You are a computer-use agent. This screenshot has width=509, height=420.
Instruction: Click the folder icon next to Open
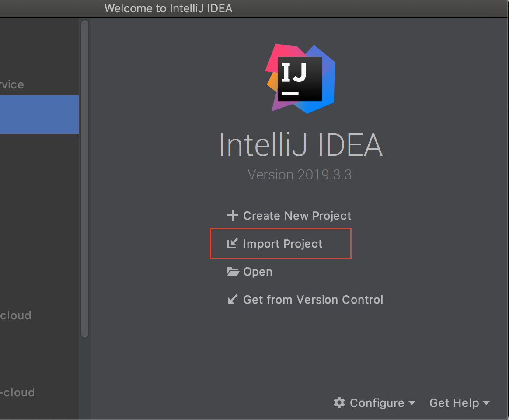click(233, 272)
